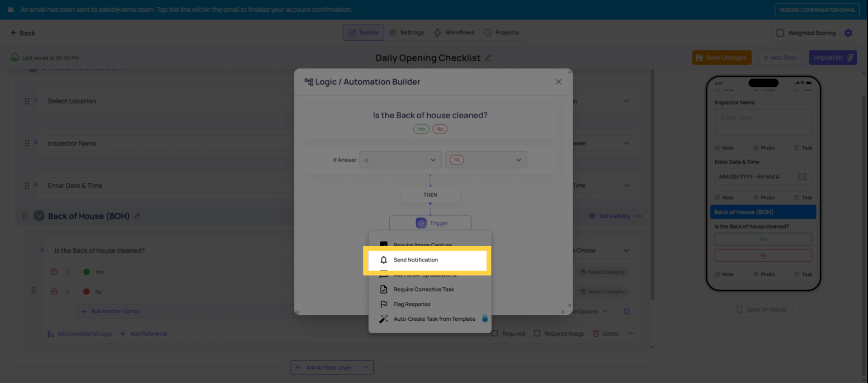Click the green dot beside the Yes option

[x=86, y=272]
